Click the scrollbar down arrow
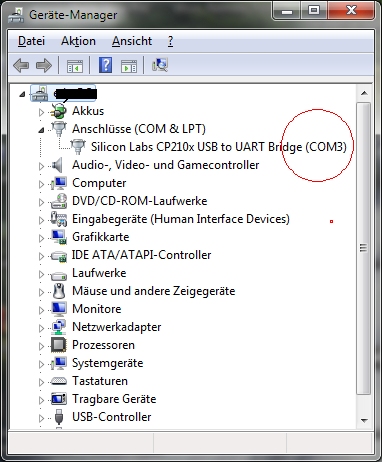Image resolution: width=382 pixels, height=462 pixels. [x=364, y=421]
